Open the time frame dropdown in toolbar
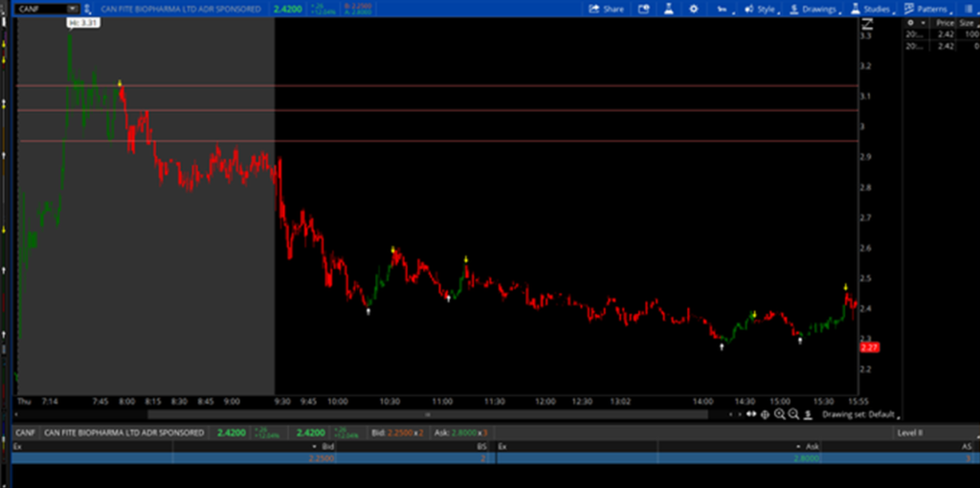Image resolution: width=980 pixels, height=488 pixels. tap(724, 9)
